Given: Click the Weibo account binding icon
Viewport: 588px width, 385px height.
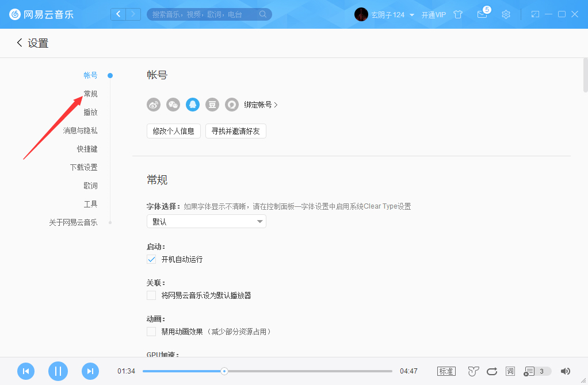Looking at the screenshot, I should (x=153, y=105).
